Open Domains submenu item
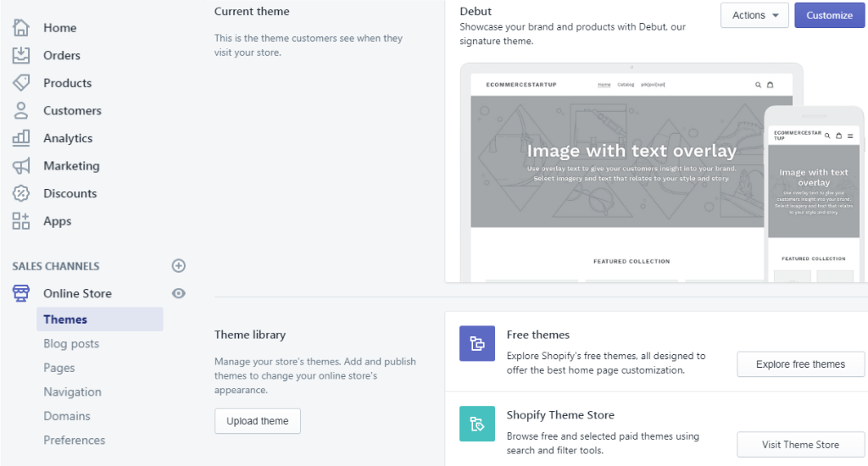Screen dimensions: 868x466 click(x=67, y=416)
